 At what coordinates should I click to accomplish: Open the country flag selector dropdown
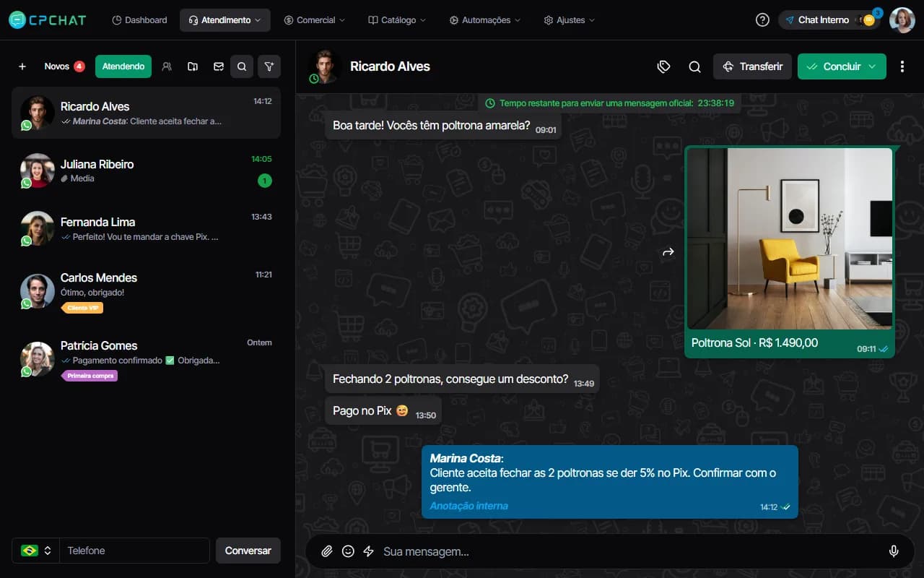[36, 551]
